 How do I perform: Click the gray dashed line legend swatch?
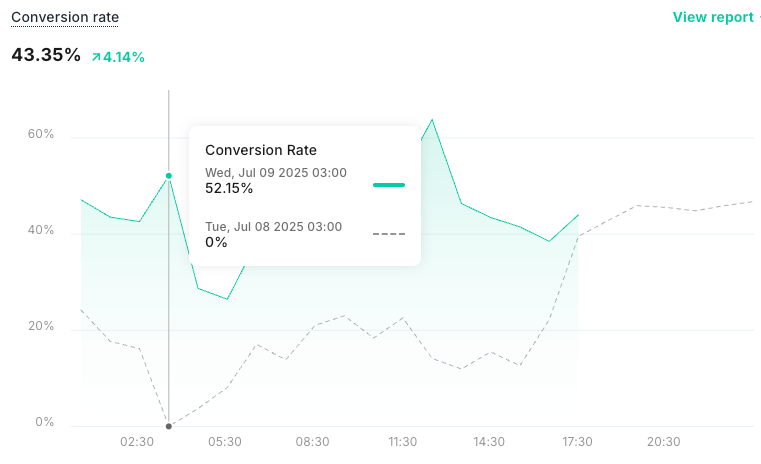pyautogui.click(x=388, y=234)
